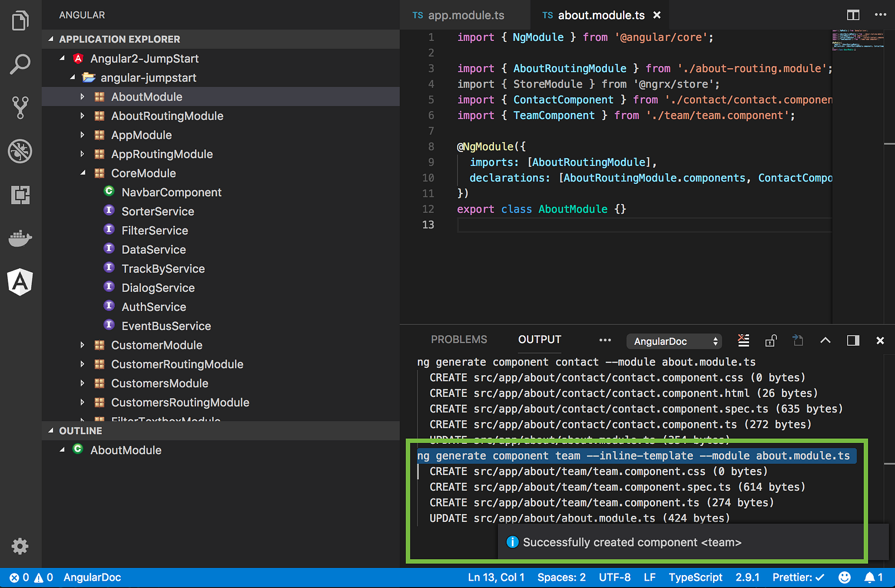The image size is (895, 588).
Task: Click the AboutModule module icon
Action: [100, 97]
